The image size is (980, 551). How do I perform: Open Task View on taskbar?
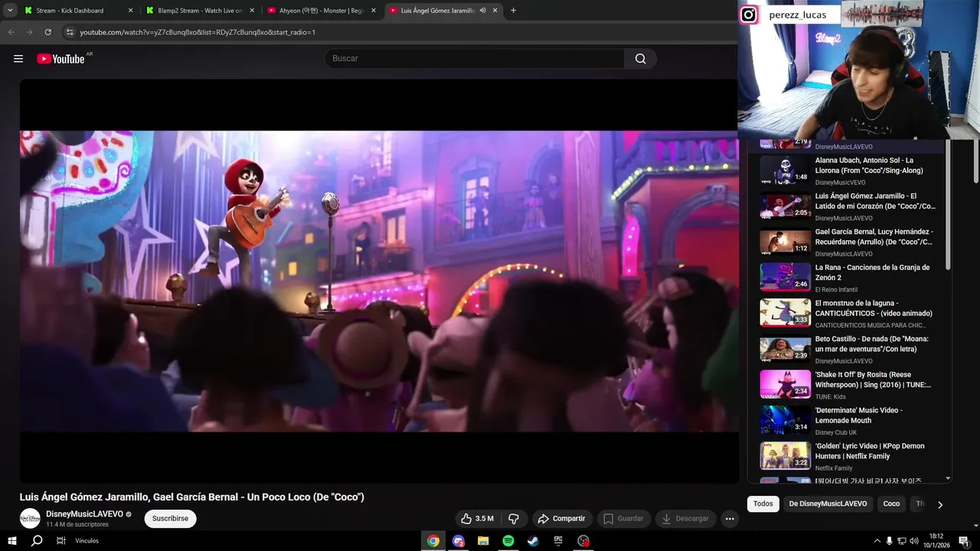60,541
